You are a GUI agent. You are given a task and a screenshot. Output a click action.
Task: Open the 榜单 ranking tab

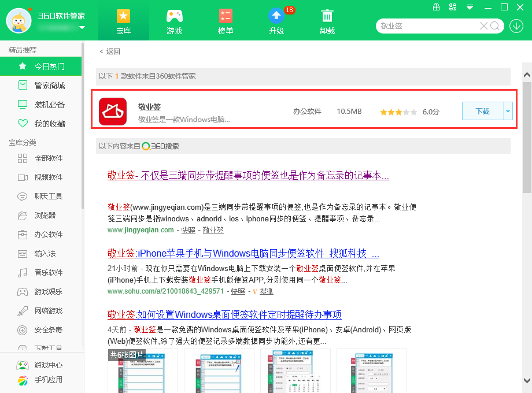[x=226, y=22]
